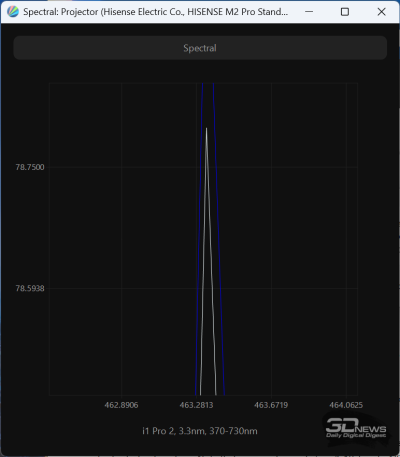This screenshot has height=457, width=400.
Task: Click the window title text
Action: 155,12
